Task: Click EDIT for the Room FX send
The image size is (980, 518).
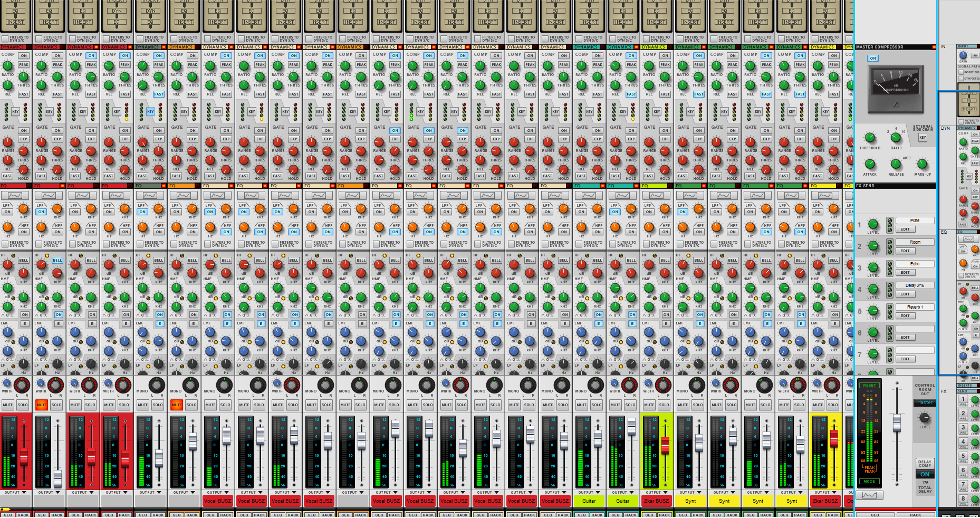Action: (905, 251)
